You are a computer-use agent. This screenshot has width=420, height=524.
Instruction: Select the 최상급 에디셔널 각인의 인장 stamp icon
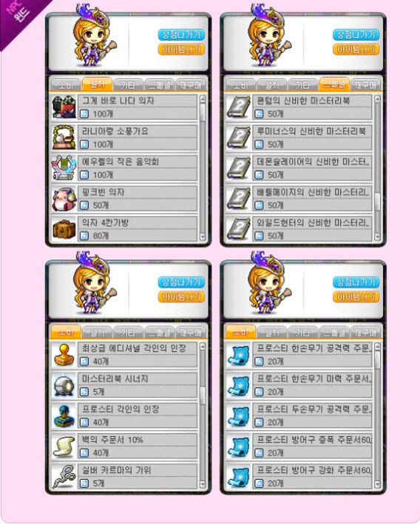[x=64, y=355]
